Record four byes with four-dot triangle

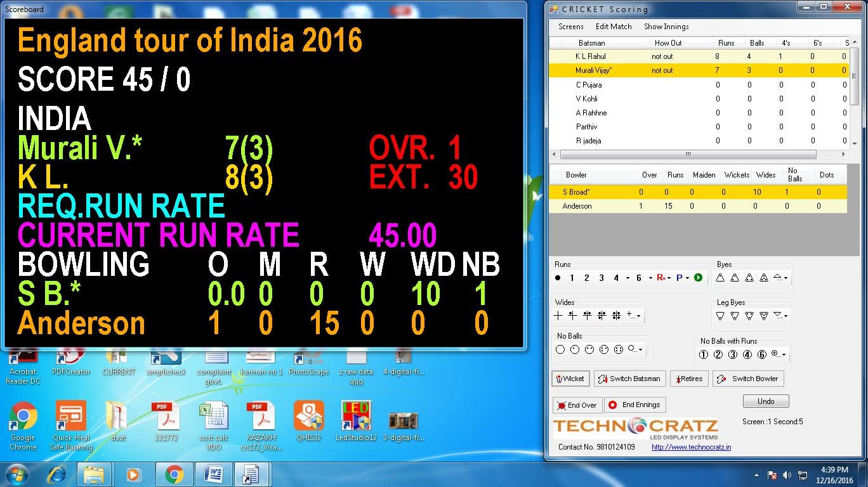click(x=764, y=278)
